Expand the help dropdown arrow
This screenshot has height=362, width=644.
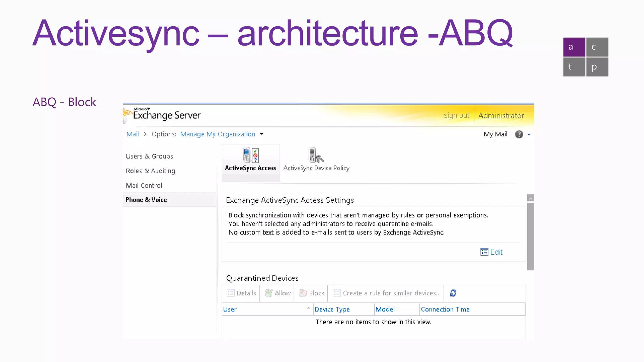pyautogui.click(x=529, y=134)
